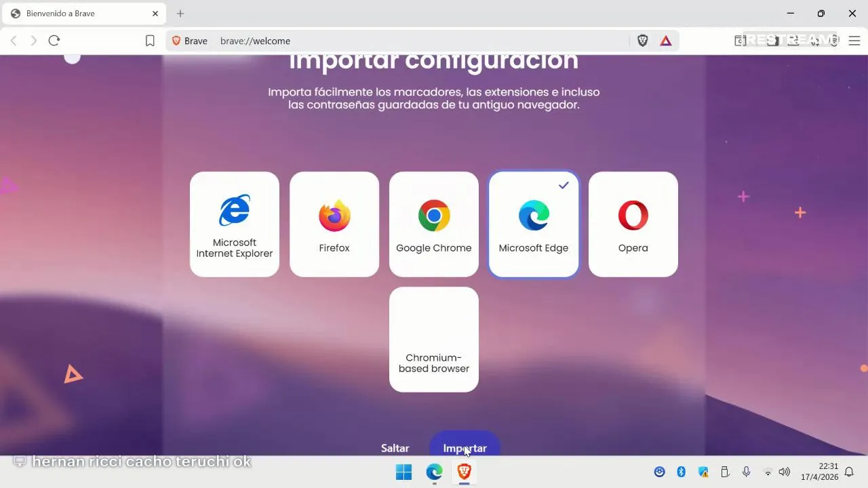Click the safely remove hardware USB icon
This screenshot has width=868, height=488.
[x=725, y=472]
